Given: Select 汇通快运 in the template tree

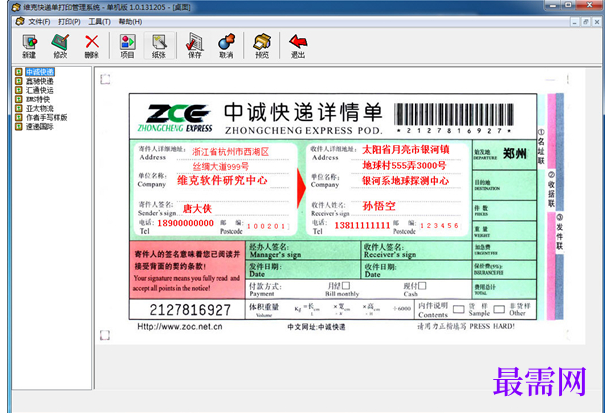Looking at the screenshot, I should coord(40,90).
